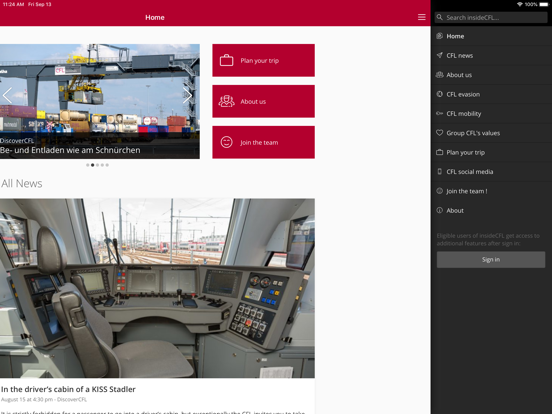This screenshot has width=552, height=414.
Task: Check the Wi-Fi status icon
Action: (x=520, y=4)
